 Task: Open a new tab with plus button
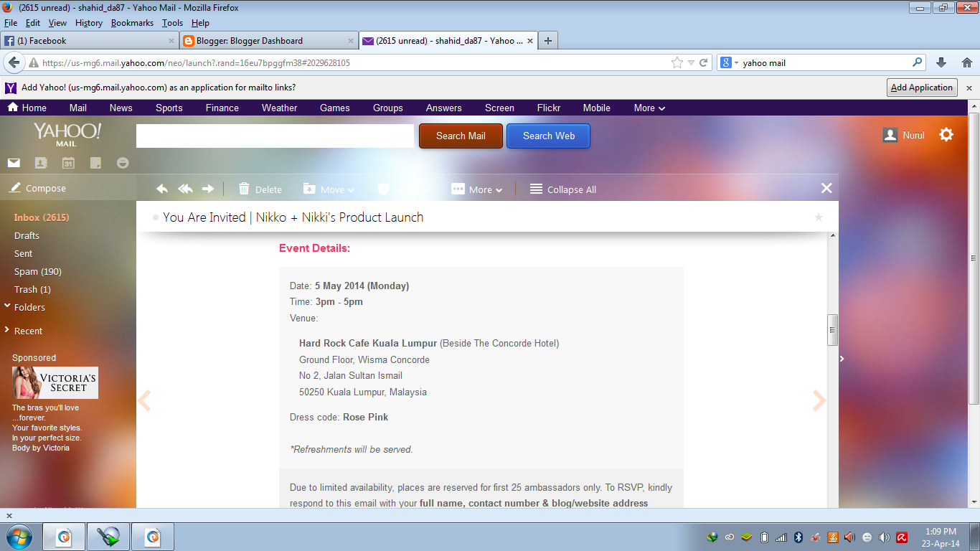[x=548, y=41]
